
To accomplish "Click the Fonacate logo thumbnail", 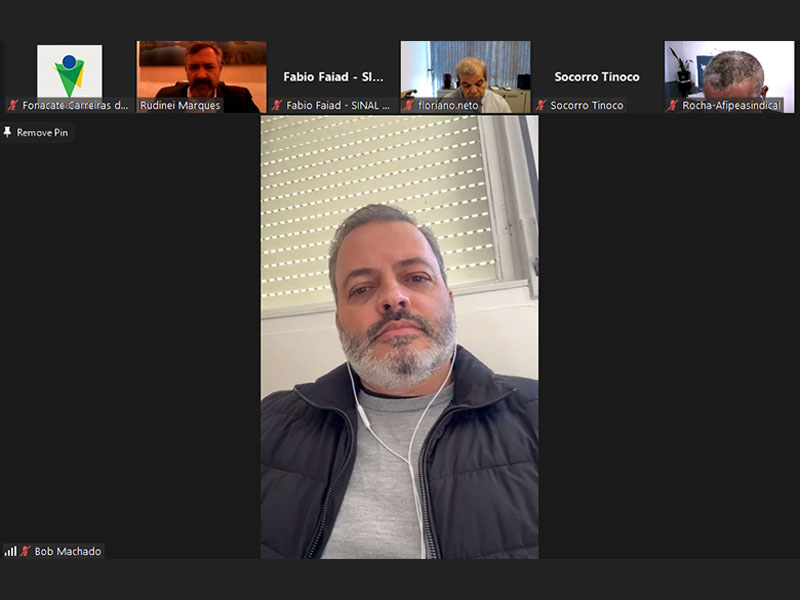I will tap(69, 71).
